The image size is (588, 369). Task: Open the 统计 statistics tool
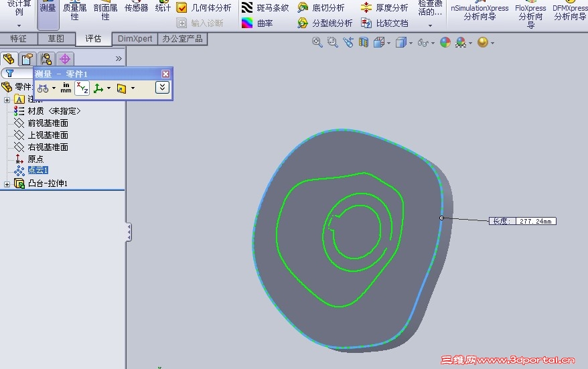[163, 7]
